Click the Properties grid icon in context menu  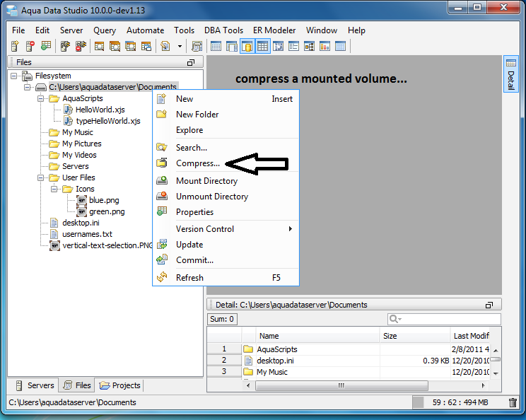pos(162,211)
